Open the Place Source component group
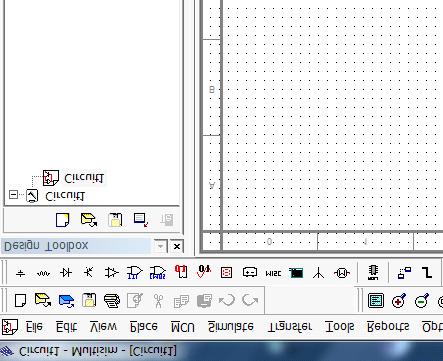Image resolution: width=443 pixels, height=361 pixels. click(x=21, y=273)
